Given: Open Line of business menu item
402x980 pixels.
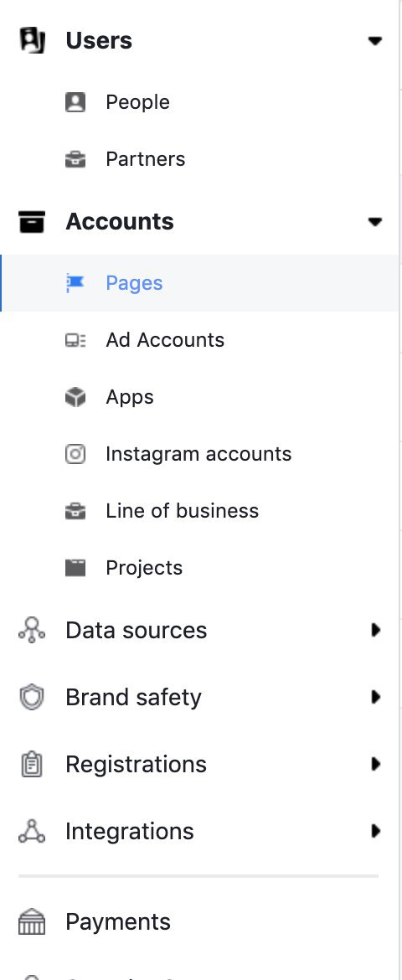Looking at the screenshot, I should [x=200, y=511].
